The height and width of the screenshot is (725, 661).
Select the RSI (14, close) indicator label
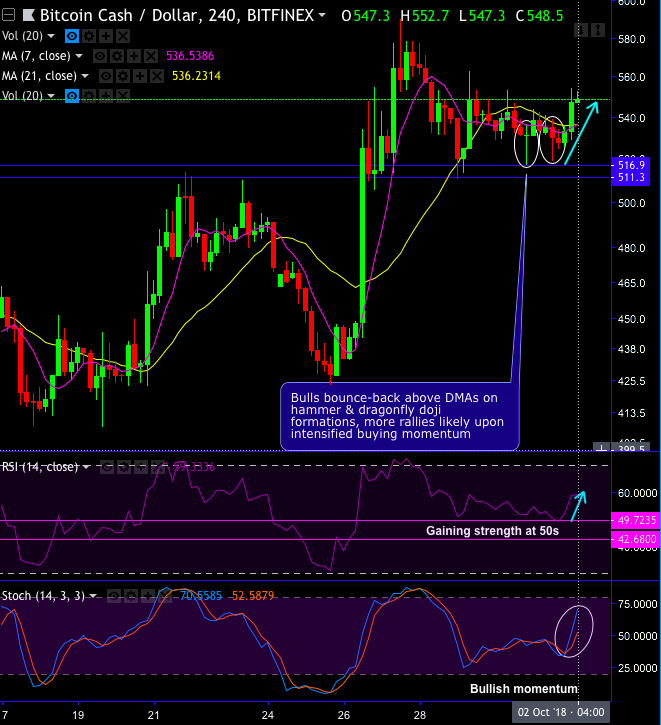pyautogui.click(x=40, y=467)
